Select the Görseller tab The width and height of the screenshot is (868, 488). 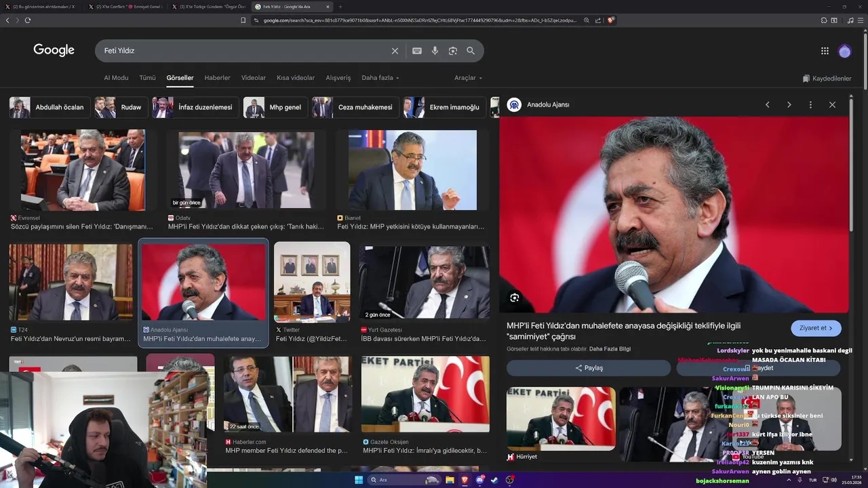[x=180, y=78]
